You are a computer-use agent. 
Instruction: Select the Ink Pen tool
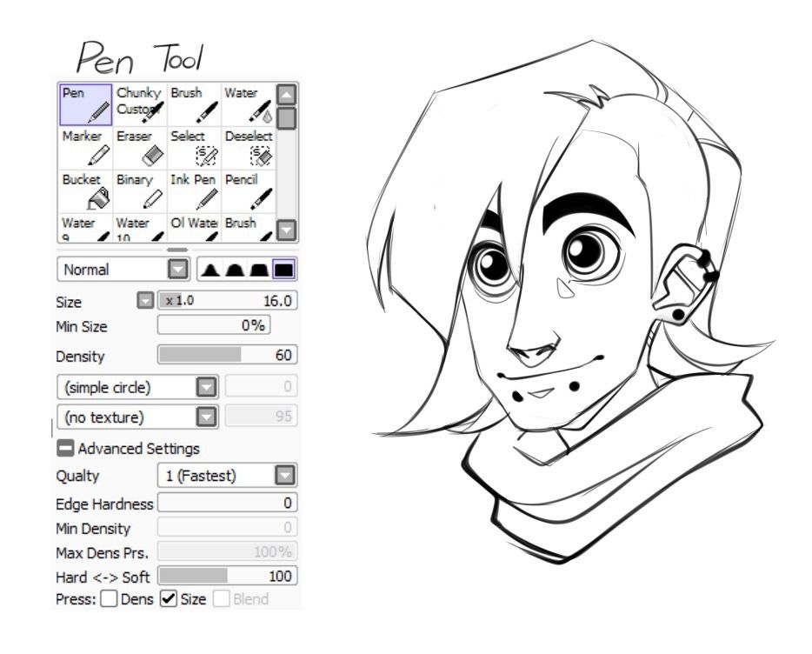coord(194,191)
